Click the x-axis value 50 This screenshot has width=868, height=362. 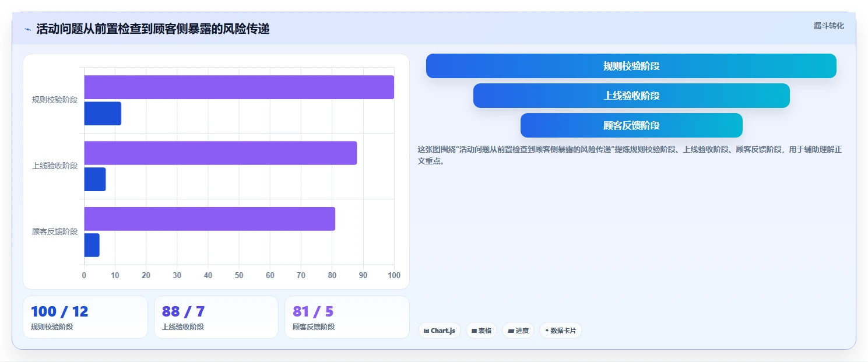[x=239, y=275]
